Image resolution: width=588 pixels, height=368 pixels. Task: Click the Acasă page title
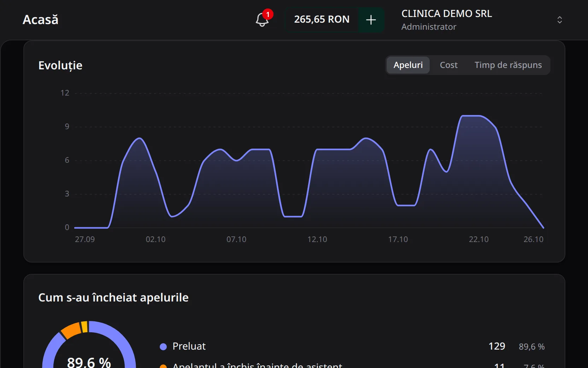(40, 20)
